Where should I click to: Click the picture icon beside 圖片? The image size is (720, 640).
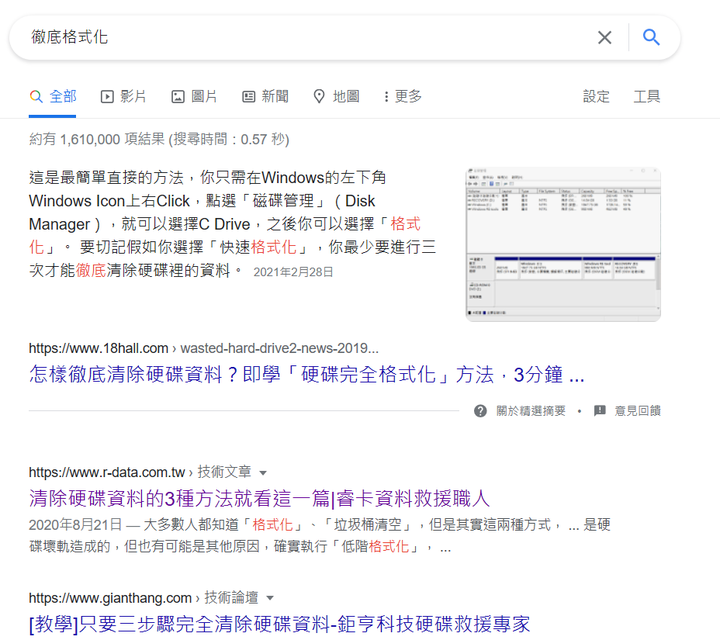point(178,96)
